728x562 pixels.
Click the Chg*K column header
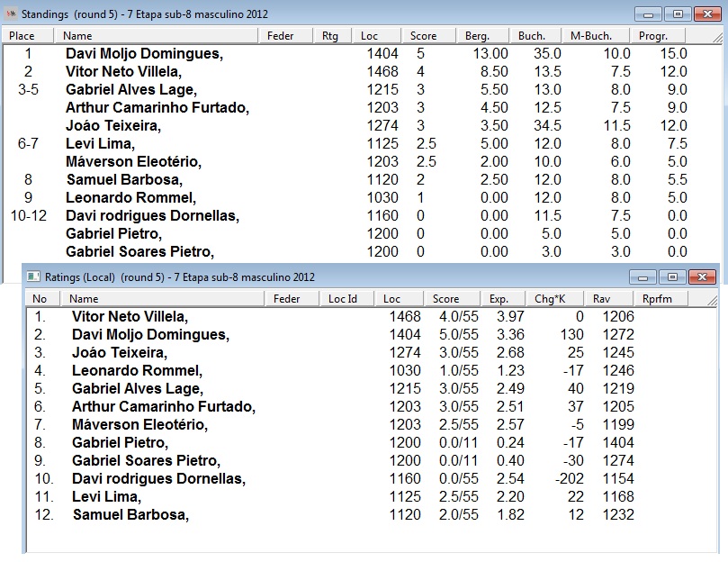(555, 299)
